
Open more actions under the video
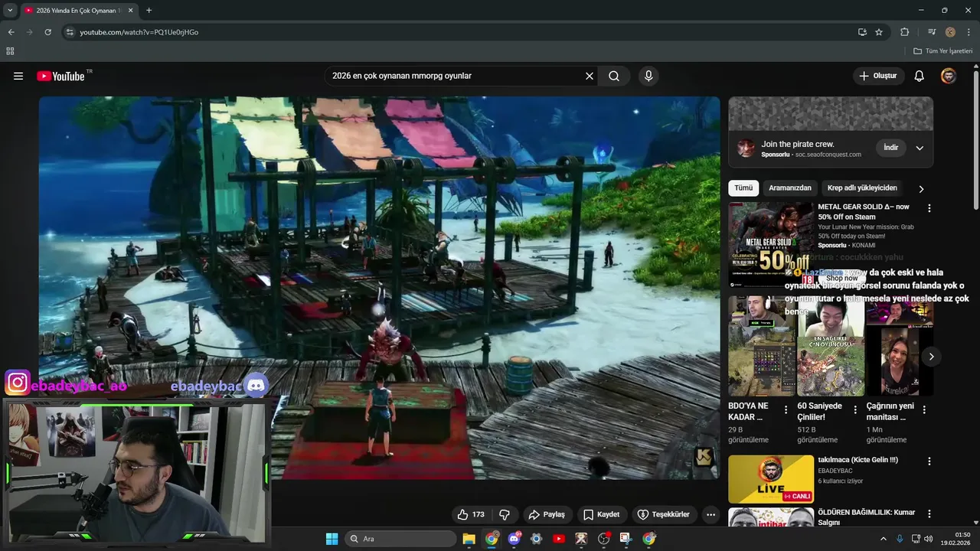click(711, 514)
